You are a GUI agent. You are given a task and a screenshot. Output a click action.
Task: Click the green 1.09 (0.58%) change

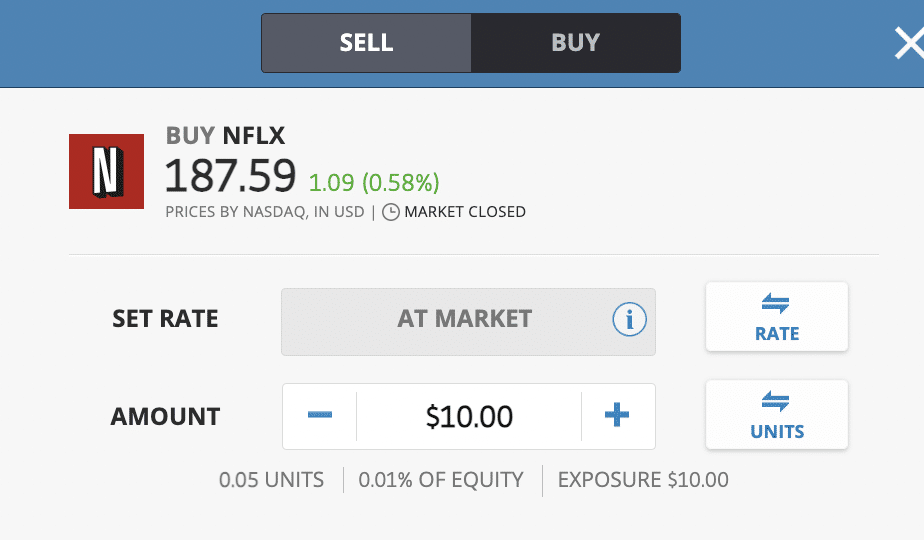374,183
